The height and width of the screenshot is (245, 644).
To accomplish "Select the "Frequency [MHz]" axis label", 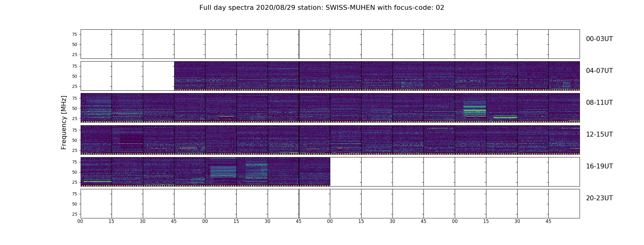I will tap(64, 123).
